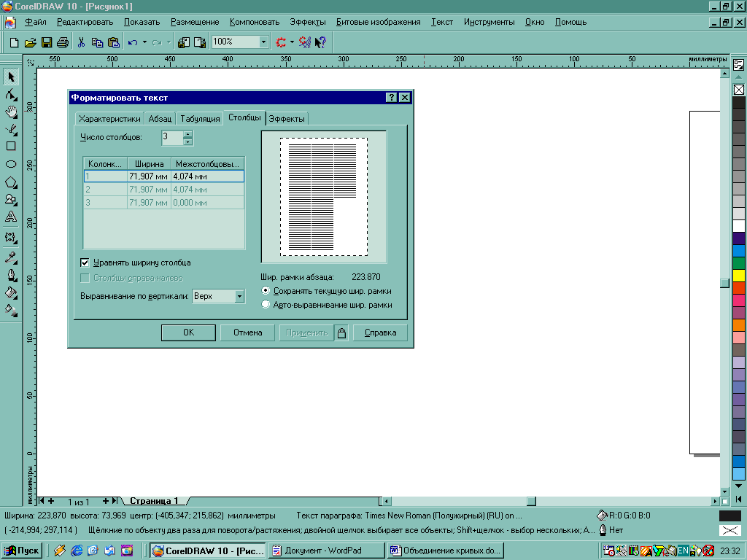
Task: Click the New document icon
Action: click(15, 42)
